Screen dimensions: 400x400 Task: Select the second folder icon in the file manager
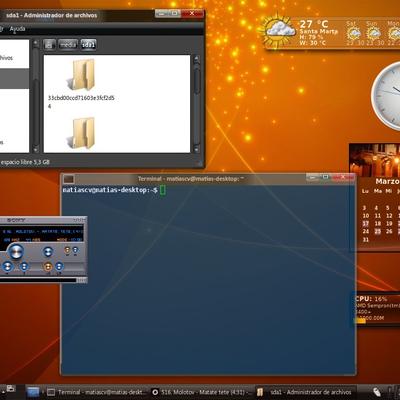[x=81, y=133]
